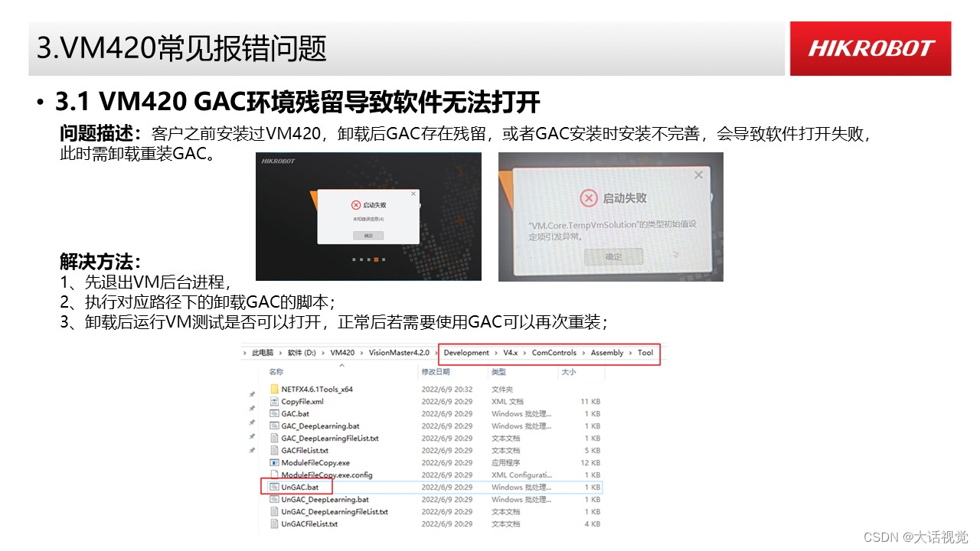Close the small 启动失败 dialog with X
The height and width of the screenshot is (551, 980).
(x=413, y=194)
